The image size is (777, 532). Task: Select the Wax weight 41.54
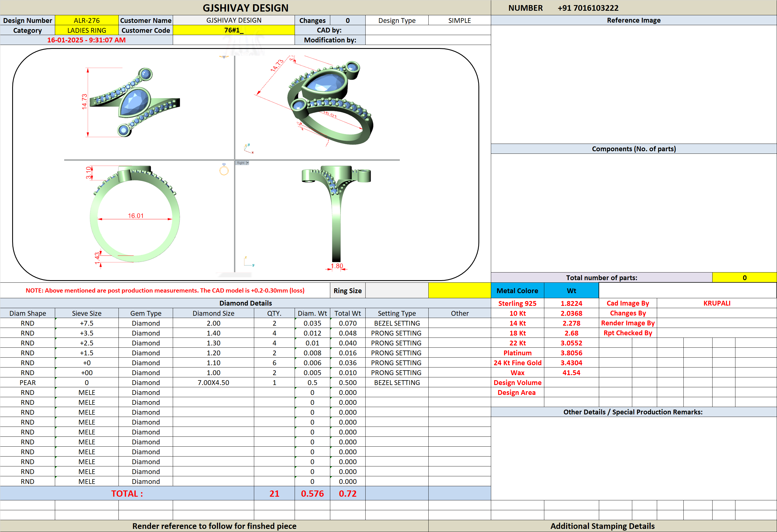click(x=571, y=373)
